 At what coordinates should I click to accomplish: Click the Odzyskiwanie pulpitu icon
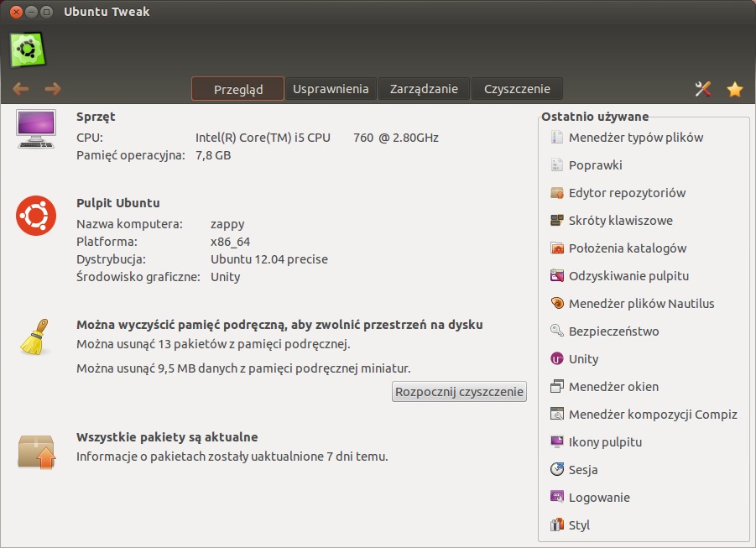[x=557, y=276]
